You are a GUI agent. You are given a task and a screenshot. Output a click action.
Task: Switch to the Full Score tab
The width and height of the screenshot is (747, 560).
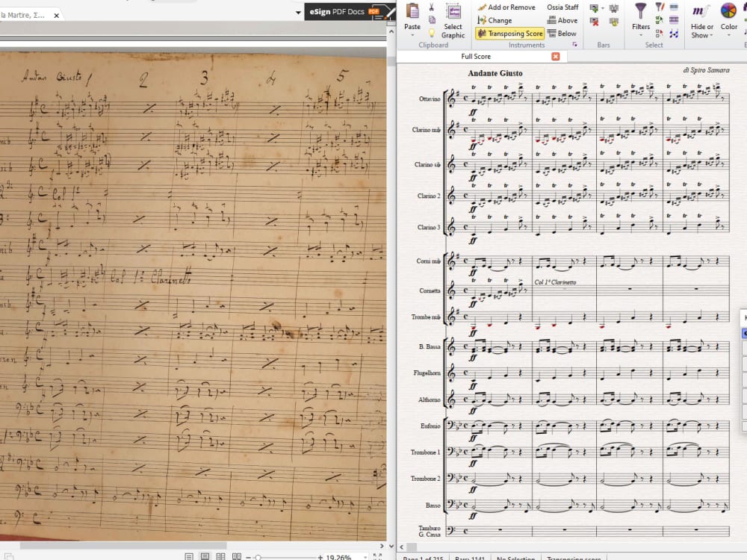tap(475, 56)
